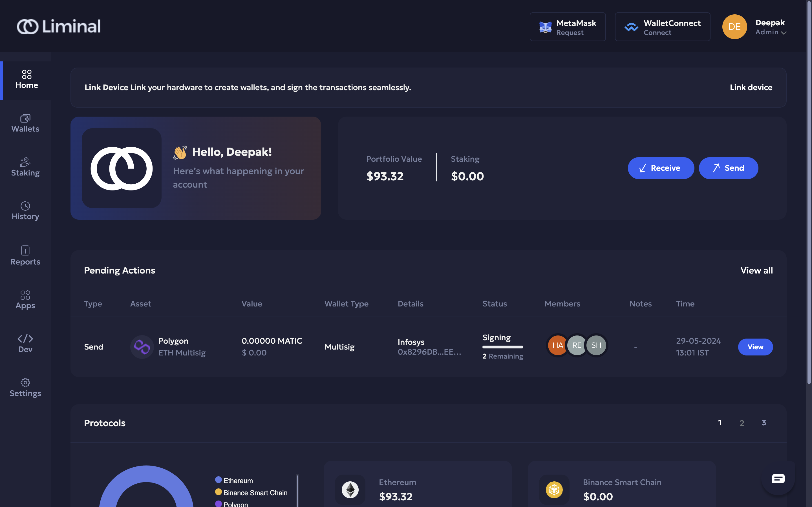Follow the Link device link
Viewport: 812px width, 507px height.
click(751, 88)
